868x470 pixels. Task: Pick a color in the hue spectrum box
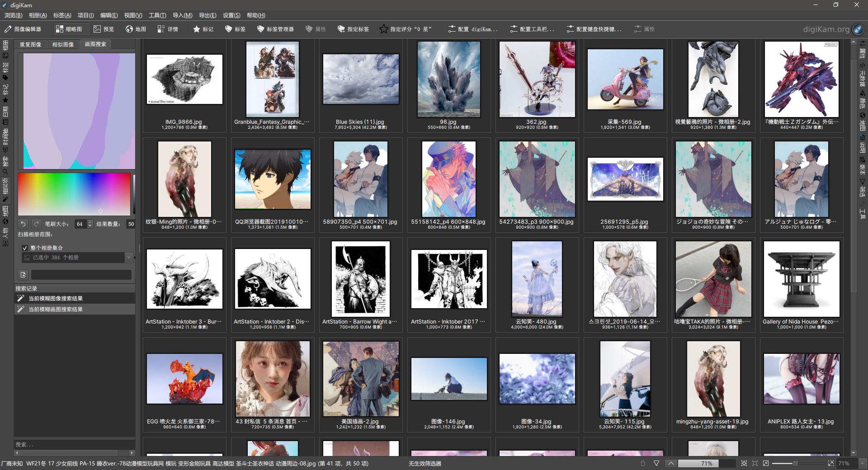[74, 194]
